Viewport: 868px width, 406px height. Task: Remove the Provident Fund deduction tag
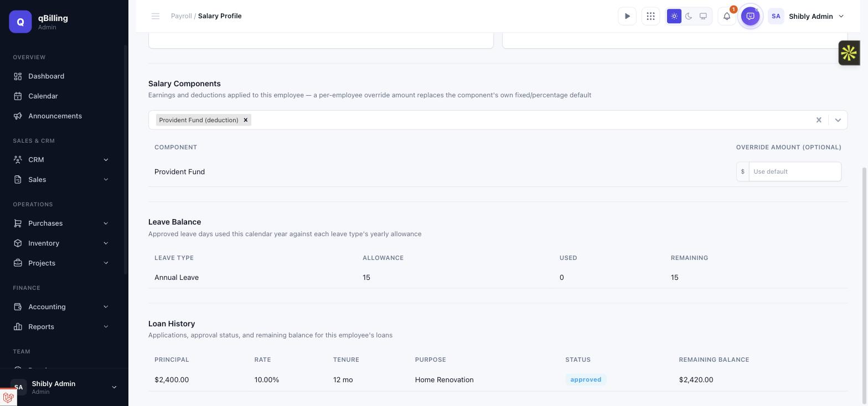(x=246, y=120)
